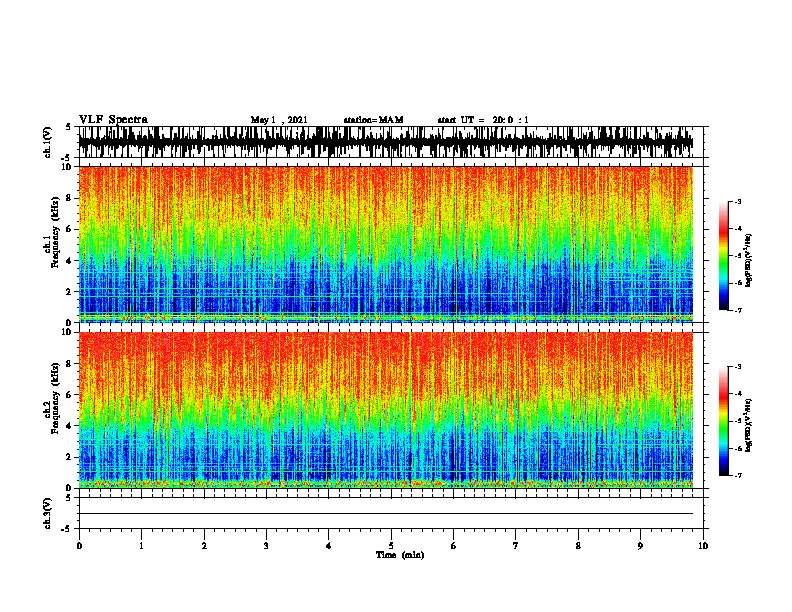Select the "start UT = 20:0:1" label

click(483, 120)
